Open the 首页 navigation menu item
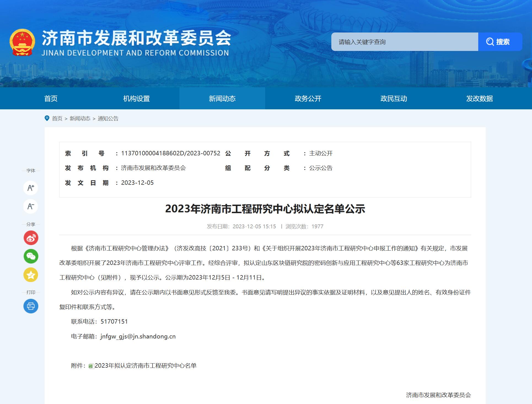Viewport: 532px width, 404px height. click(51, 99)
